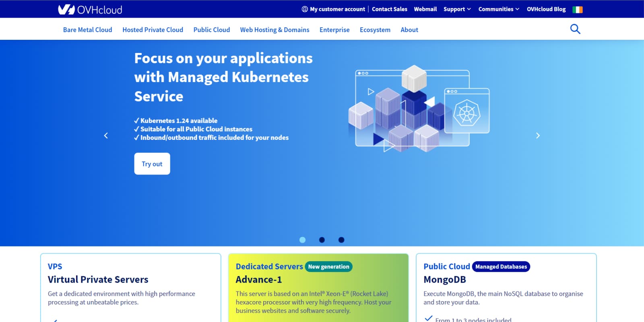Click the Managed Databases badge
The image size is (644, 322).
point(501,267)
